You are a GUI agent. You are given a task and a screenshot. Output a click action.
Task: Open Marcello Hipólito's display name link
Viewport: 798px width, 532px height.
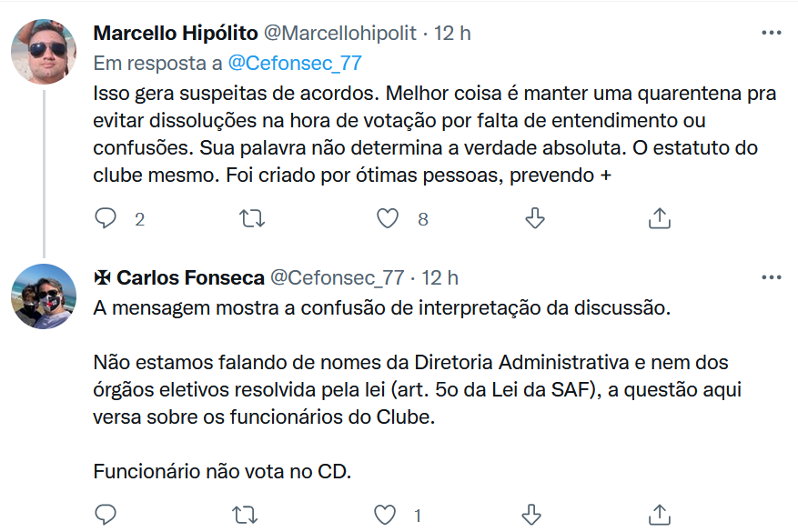(176, 34)
